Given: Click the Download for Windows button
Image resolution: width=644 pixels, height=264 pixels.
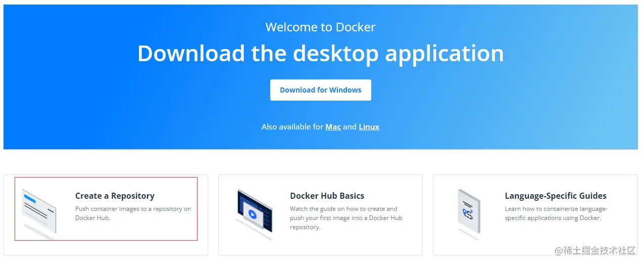Looking at the screenshot, I should tap(320, 90).
